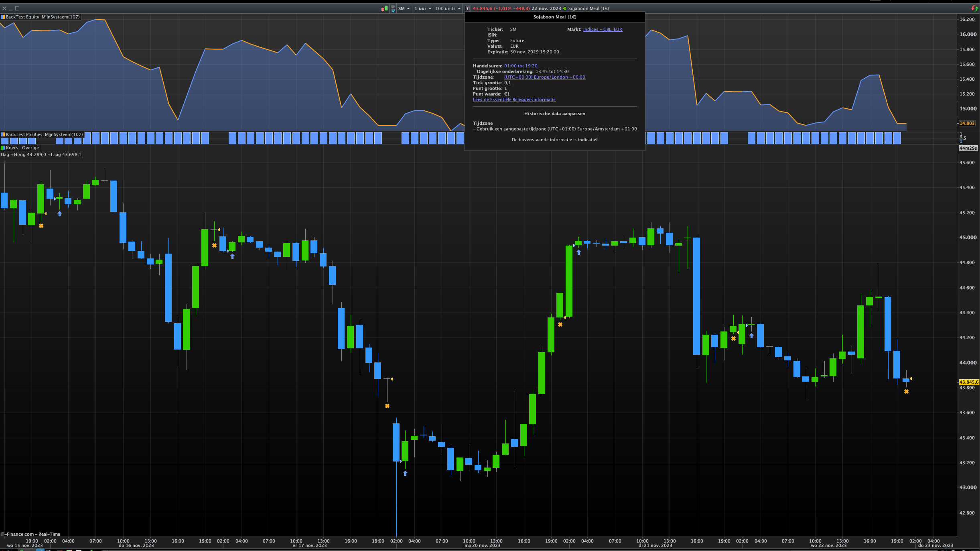Click the BackTest Equity MijnSysteem(107) label

click(x=43, y=17)
